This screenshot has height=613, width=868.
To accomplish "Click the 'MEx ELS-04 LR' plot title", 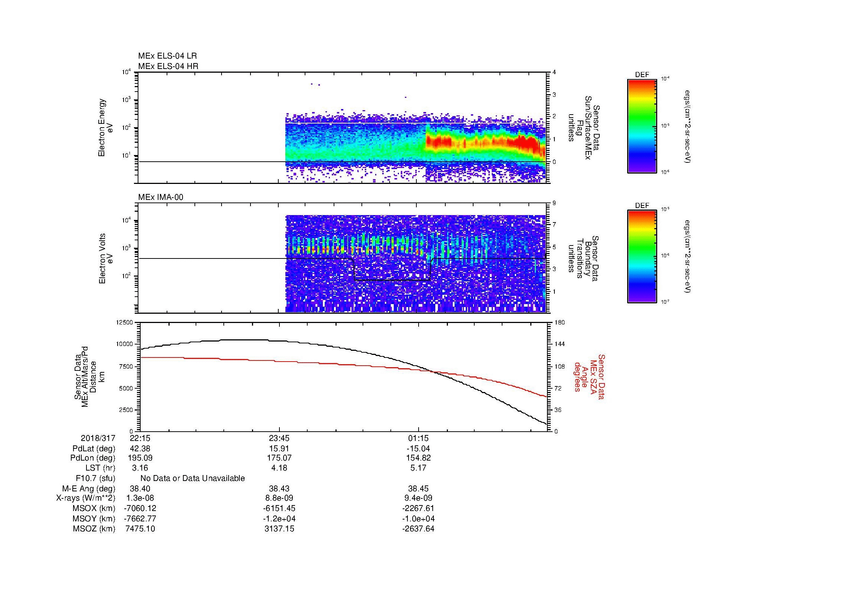I will pyautogui.click(x=167, y=56).
